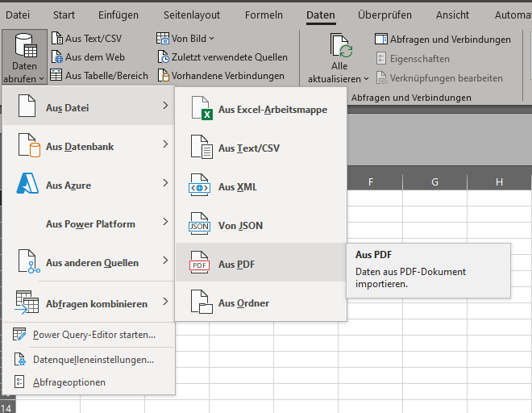Choose Aus Ordner from the submenu
532x413 pixels.
pos(261,302)
